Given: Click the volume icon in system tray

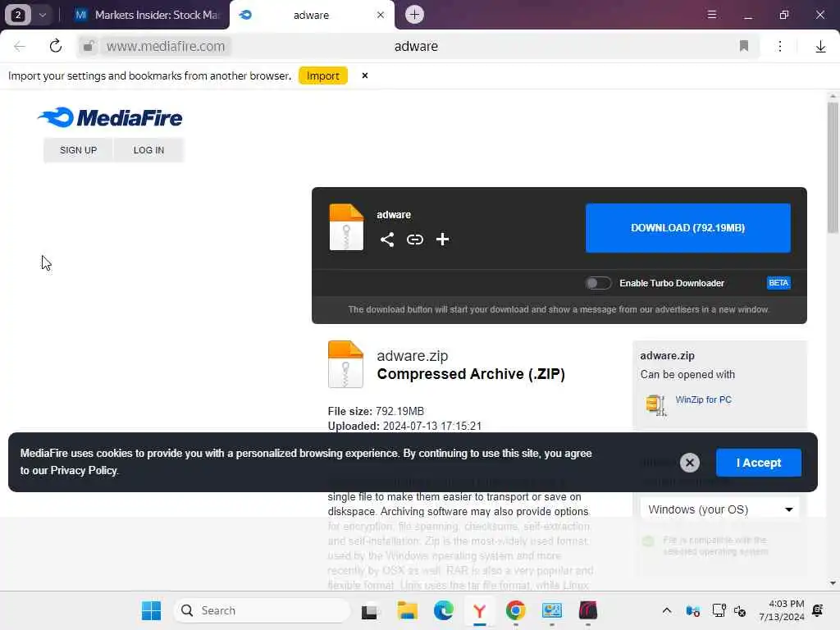Looking at the screenshot, I should [740, 610].
